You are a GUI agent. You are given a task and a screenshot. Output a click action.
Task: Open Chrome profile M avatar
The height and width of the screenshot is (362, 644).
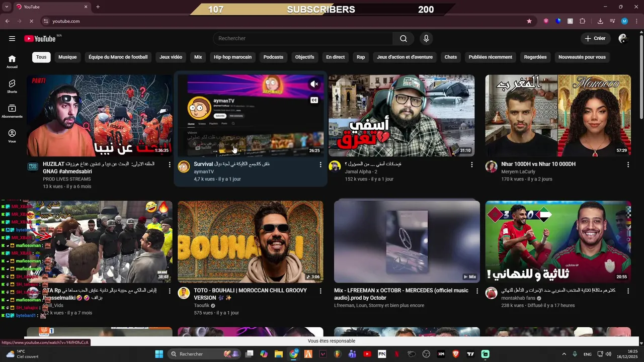(x=624, y=21)
